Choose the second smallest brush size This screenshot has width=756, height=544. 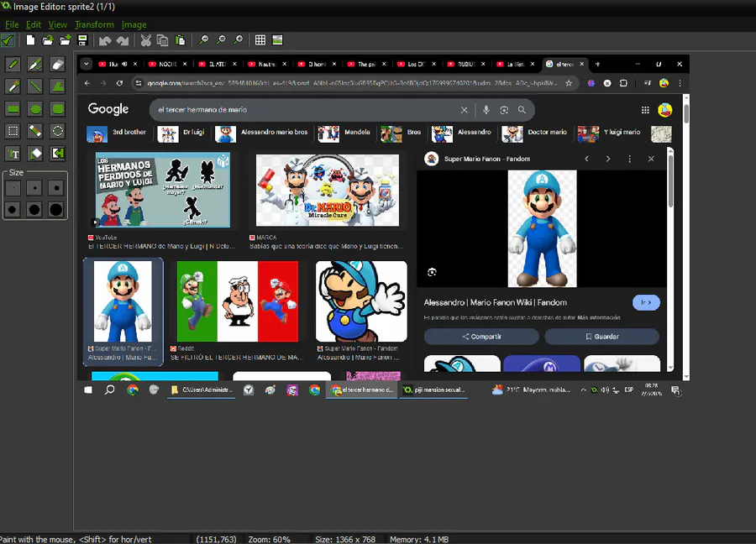click(34, 188)
